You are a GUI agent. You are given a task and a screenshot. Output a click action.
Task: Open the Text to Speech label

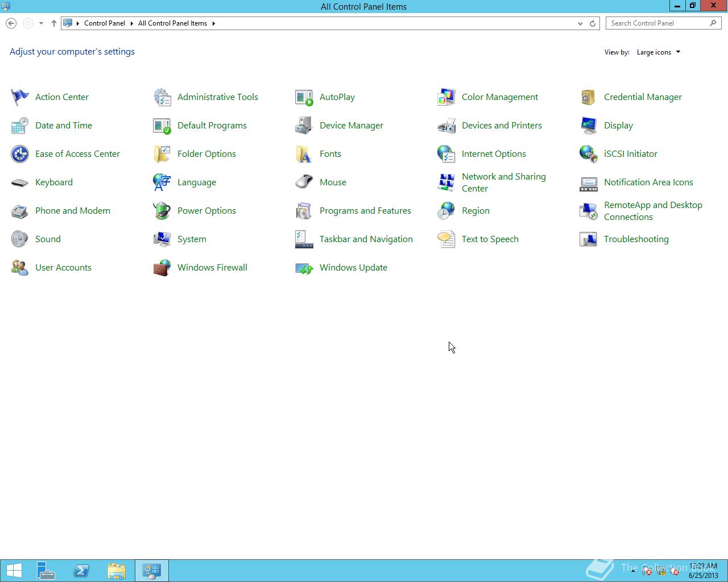pyautogui.click(x=490, y=239)
